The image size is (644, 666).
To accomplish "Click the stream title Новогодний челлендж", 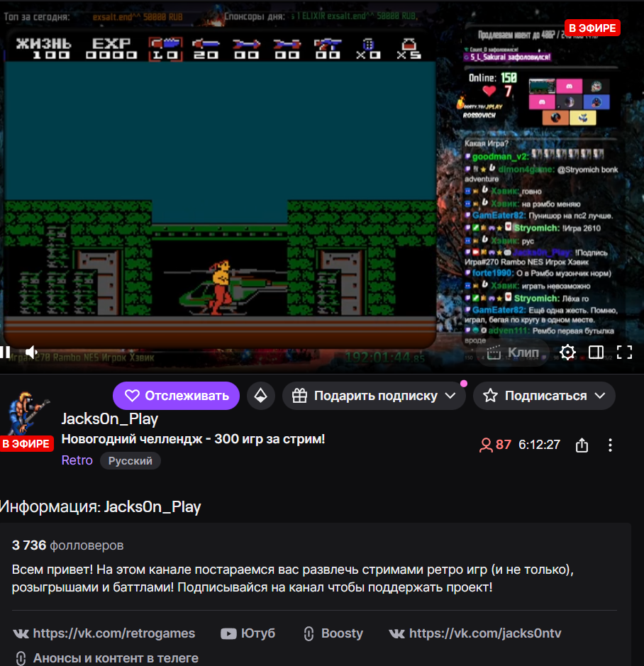I will click(x=194, y=439).
